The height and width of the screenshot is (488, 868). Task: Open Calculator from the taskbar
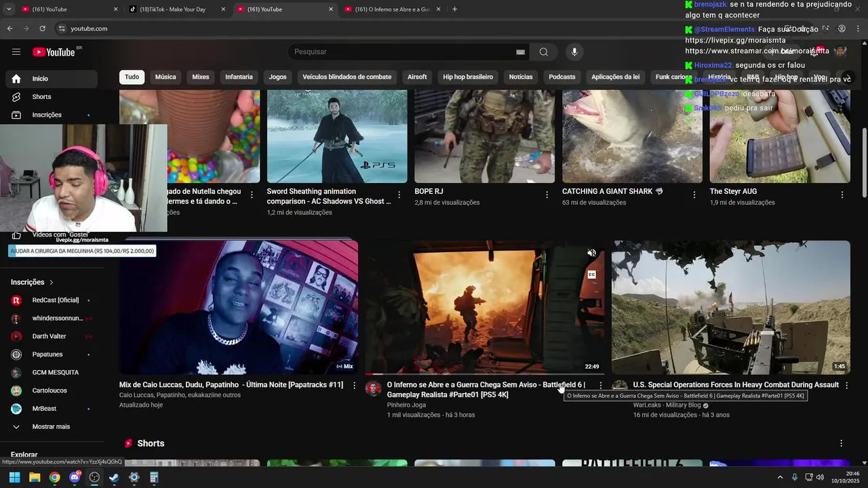[x=154, y=477]
